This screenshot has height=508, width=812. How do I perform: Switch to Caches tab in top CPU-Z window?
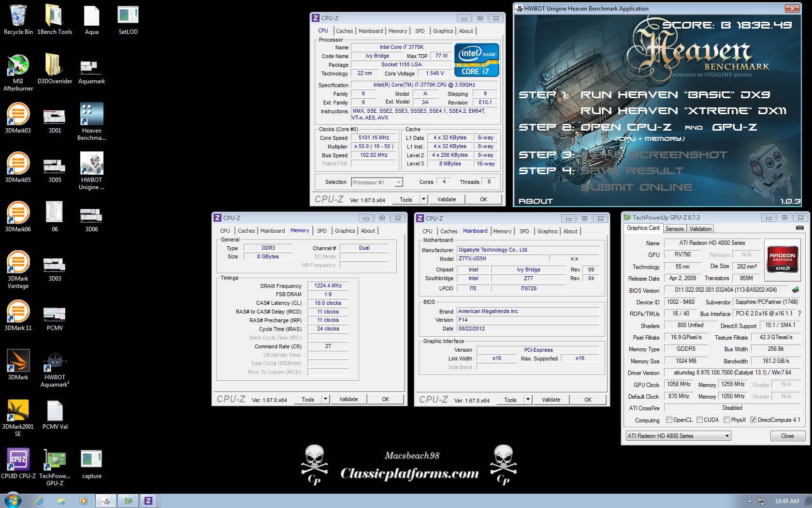[345, 31]
